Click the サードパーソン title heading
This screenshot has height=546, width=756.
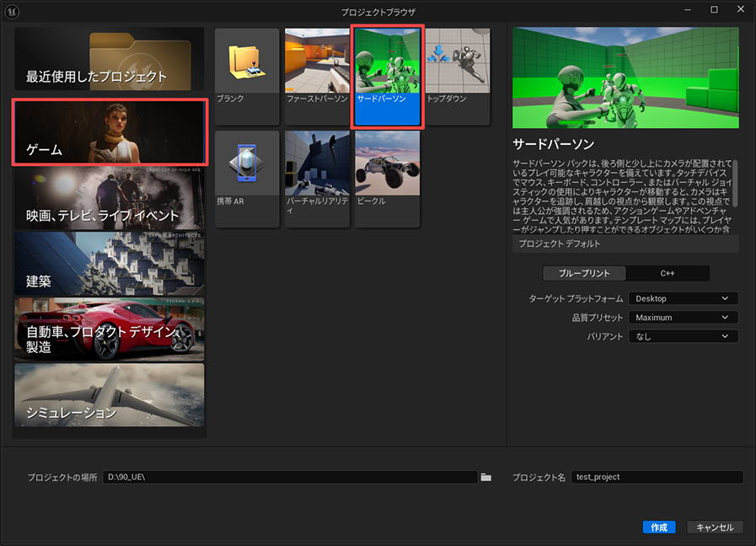[554, 144]
